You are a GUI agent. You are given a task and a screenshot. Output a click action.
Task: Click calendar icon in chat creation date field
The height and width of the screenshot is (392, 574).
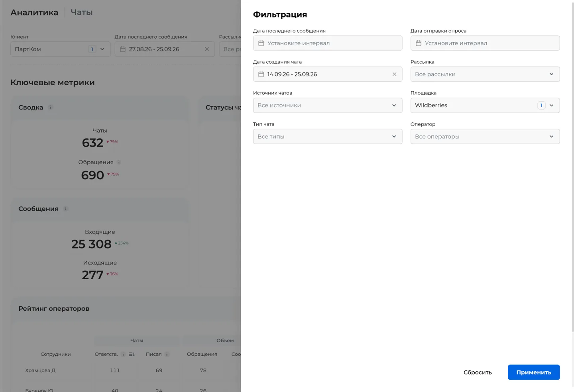[261, 74]
